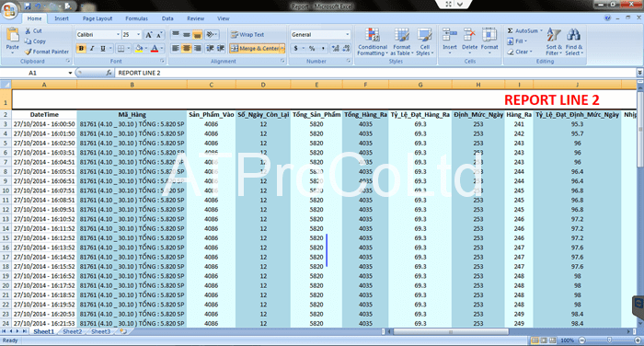
Task: Expand the AutoSum dropdown arrow
Action: point(541,30)
